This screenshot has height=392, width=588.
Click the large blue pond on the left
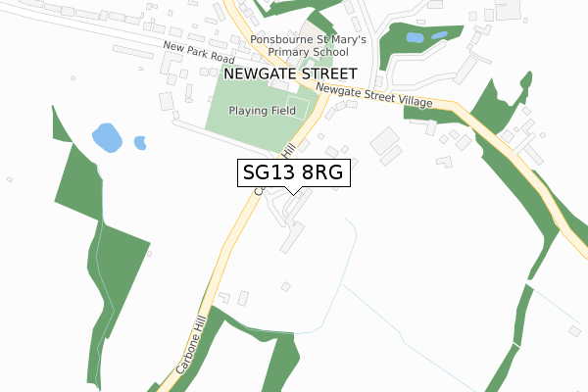coord(107,137)
